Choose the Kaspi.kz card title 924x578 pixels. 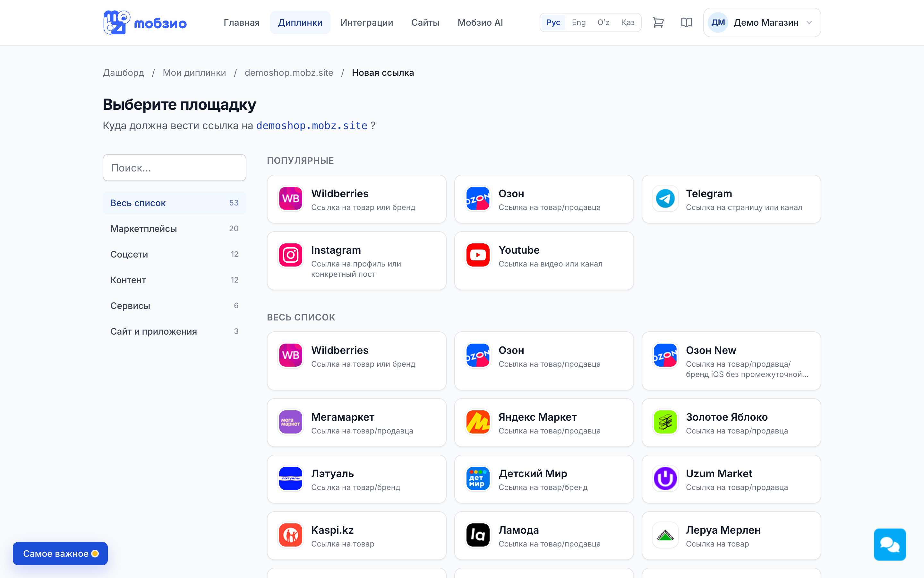coord(332,530)
